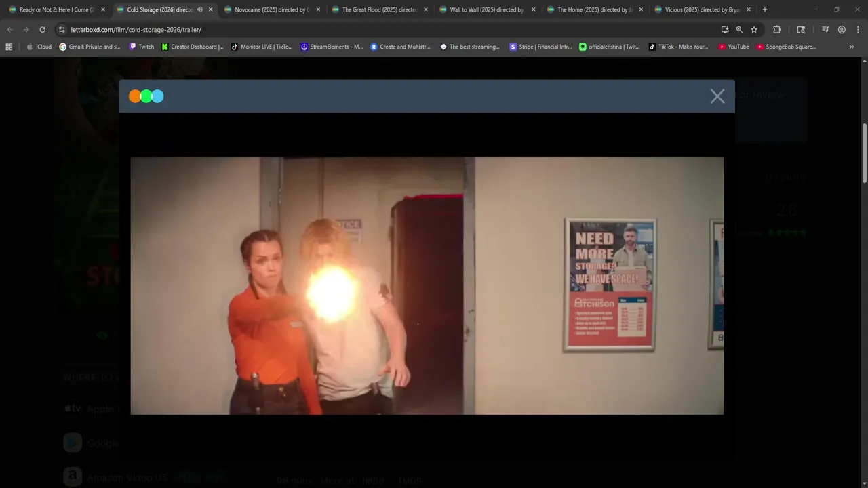This screenshot has width=868, height=488.
Task: Close the Ready or Not 2 tab
Action: pos(103,9)
